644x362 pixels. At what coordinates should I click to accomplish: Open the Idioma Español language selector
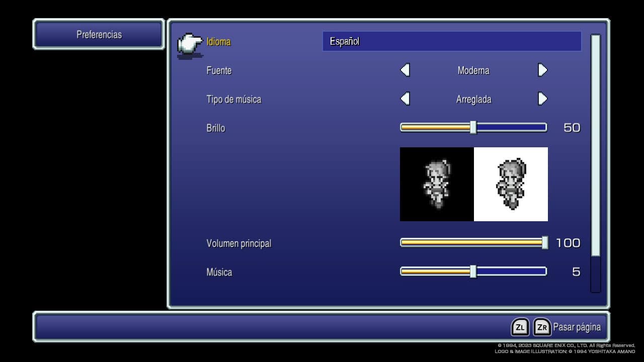click(451, 41)
